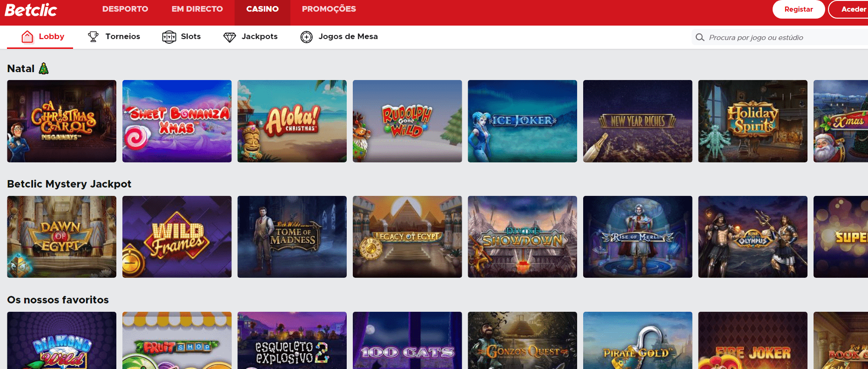Screen dimensions: 868x369
Task: Open Fire Joker slot
Action: coord(753,340)
